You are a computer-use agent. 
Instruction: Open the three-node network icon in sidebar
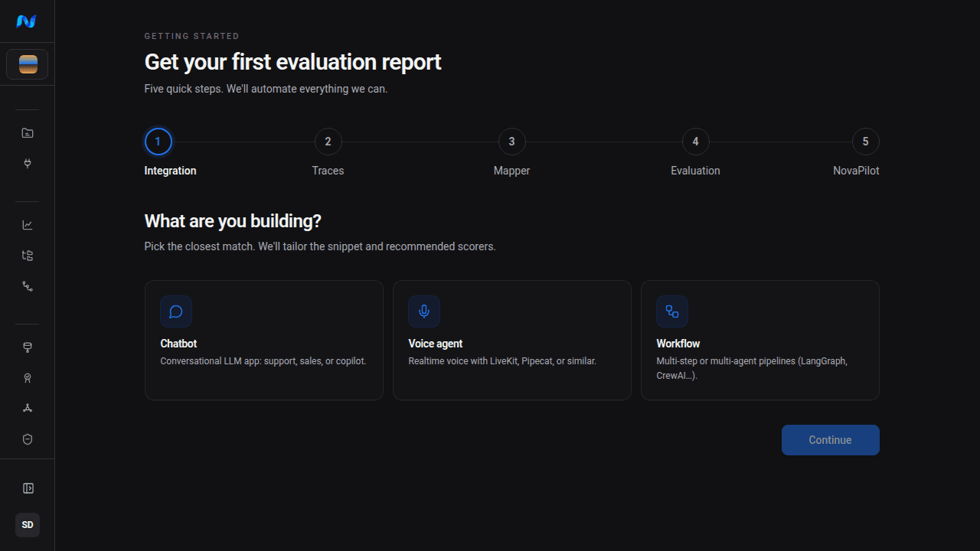28,409
